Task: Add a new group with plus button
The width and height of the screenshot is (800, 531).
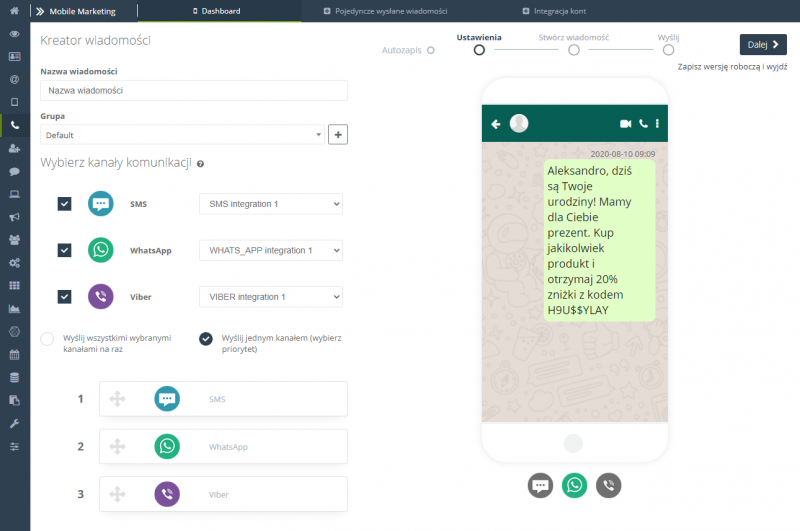Action: click(338, 135)
